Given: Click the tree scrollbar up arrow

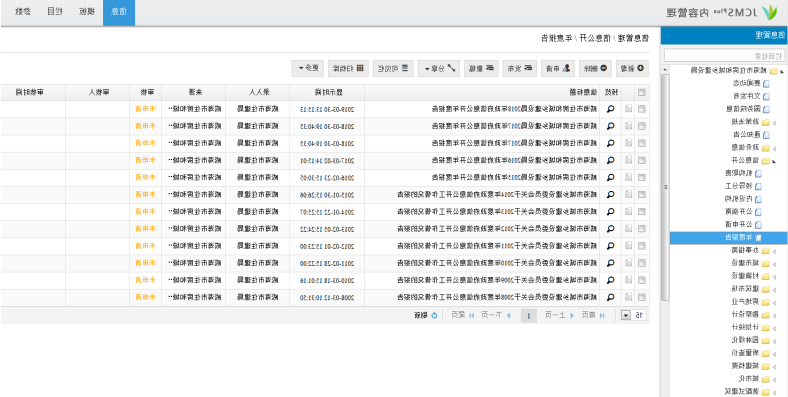Looking at the screenshot, I should pyautogui.click(x=665, y=69).
